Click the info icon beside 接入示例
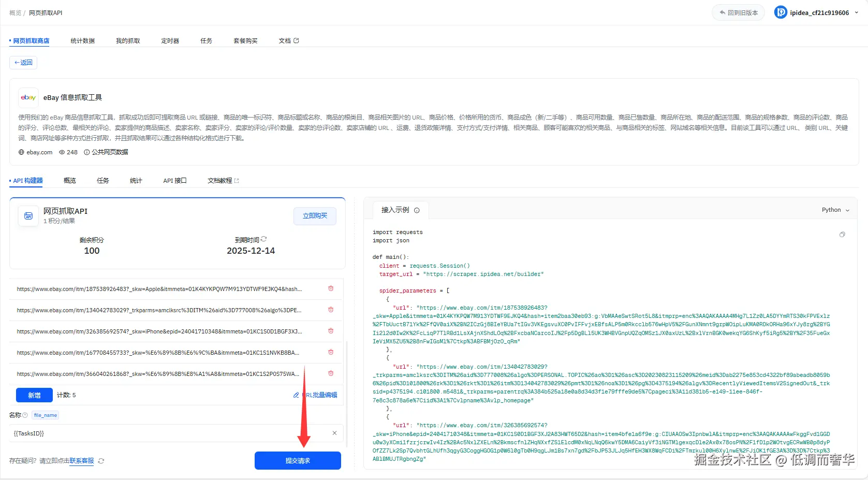 tap(417, 210)
